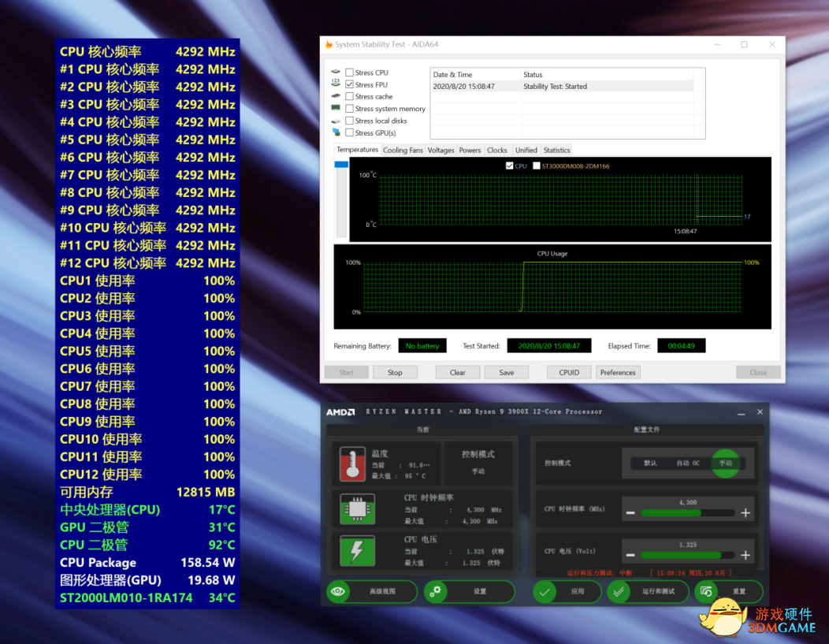Click the Date & Time column header
The height and width of the screenshot is (644, 829).
click(476, 75)
